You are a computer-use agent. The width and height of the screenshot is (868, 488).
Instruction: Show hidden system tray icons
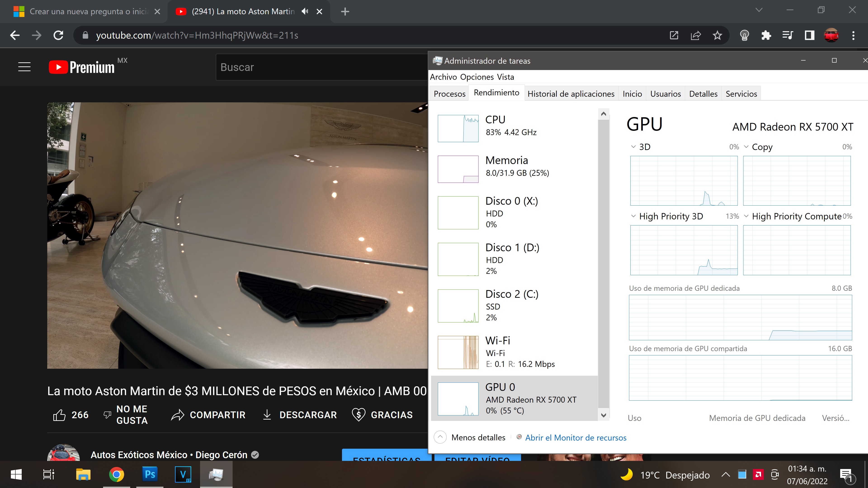pos(725,475)
